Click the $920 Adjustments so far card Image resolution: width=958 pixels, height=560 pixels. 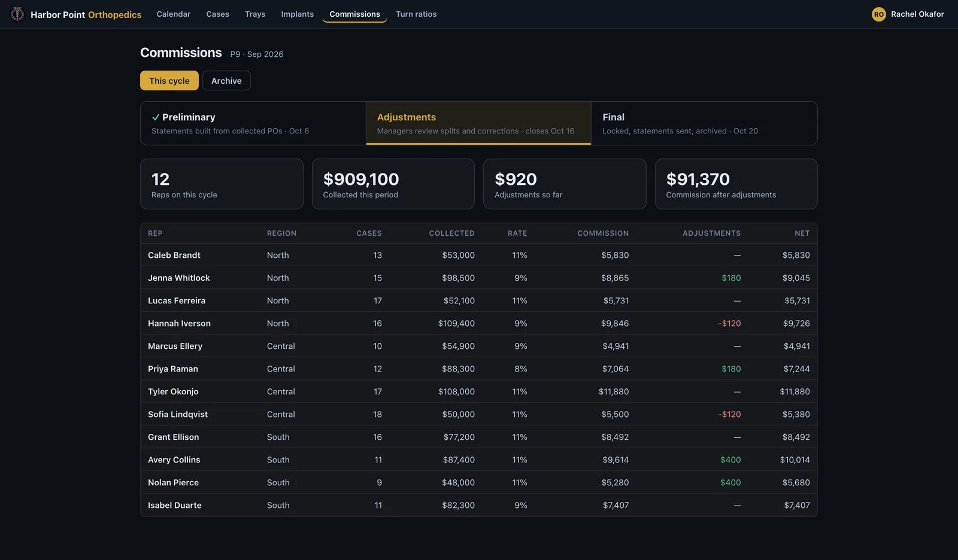[x=565, y=184]
